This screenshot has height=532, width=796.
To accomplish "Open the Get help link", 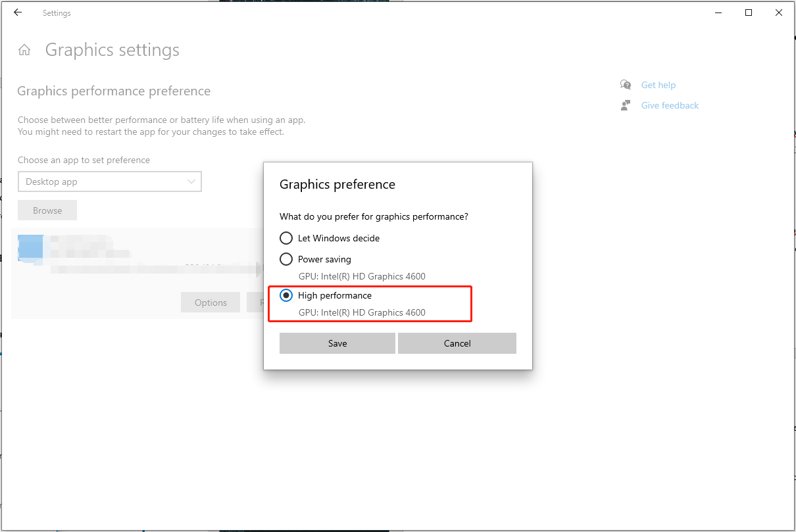I will (658, 85).
